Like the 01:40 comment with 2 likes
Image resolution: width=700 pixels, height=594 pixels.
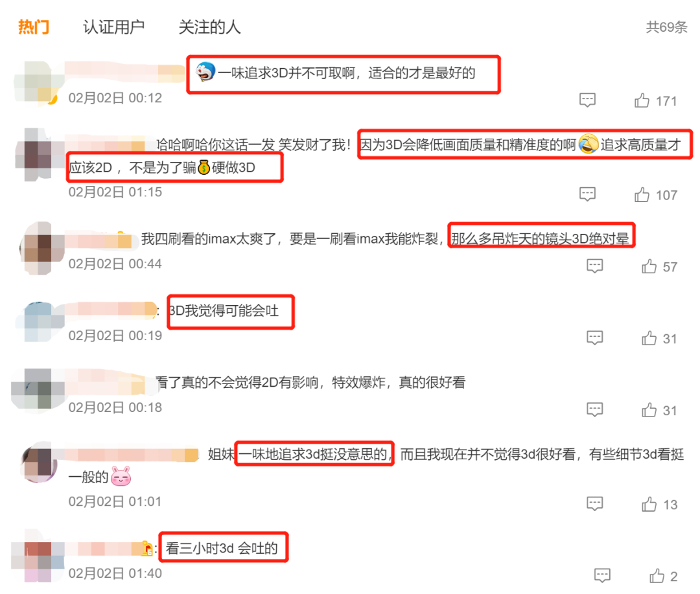pyautogui.click(x=657, y=576)
